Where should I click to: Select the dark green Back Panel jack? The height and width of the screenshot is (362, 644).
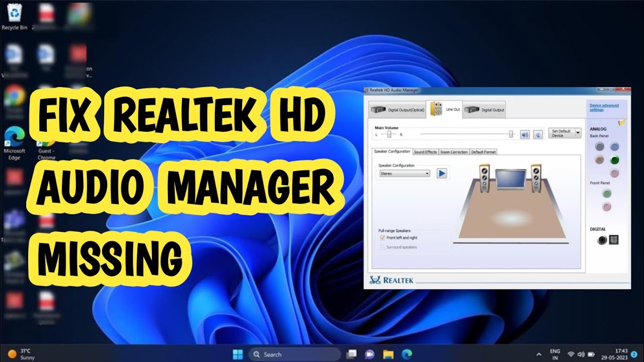pyautogui.click(x=614, y=160)
